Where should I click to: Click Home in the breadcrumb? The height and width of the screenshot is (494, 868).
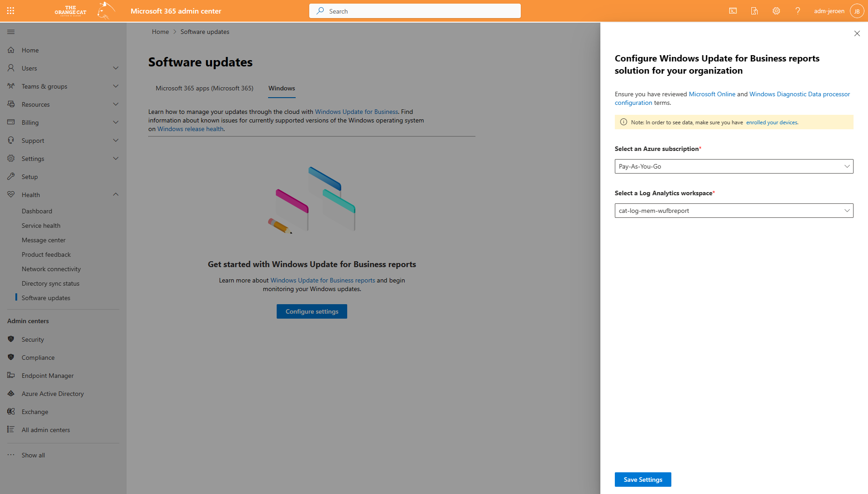coord(160,32)
